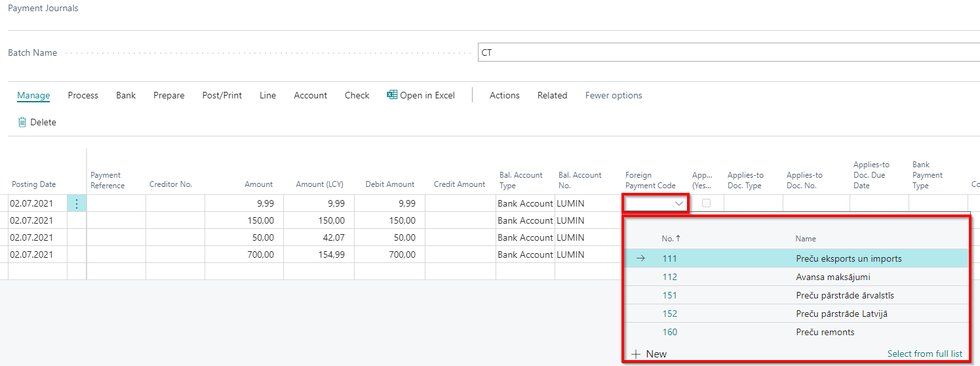Click Preču pārstrāde ārvalstīs name
980x366 pixels.
coord(845,295)
